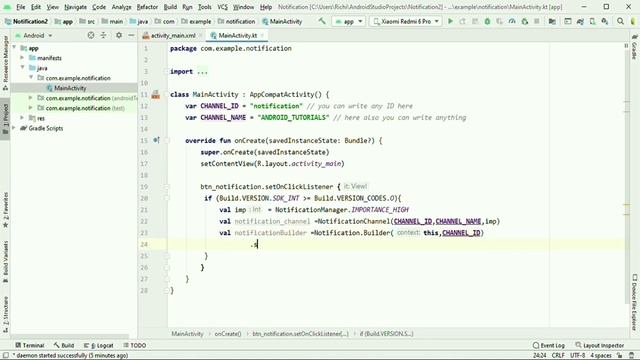
Task: Click the layout gutter icon on line 11
Action: (x=156, y=95)
